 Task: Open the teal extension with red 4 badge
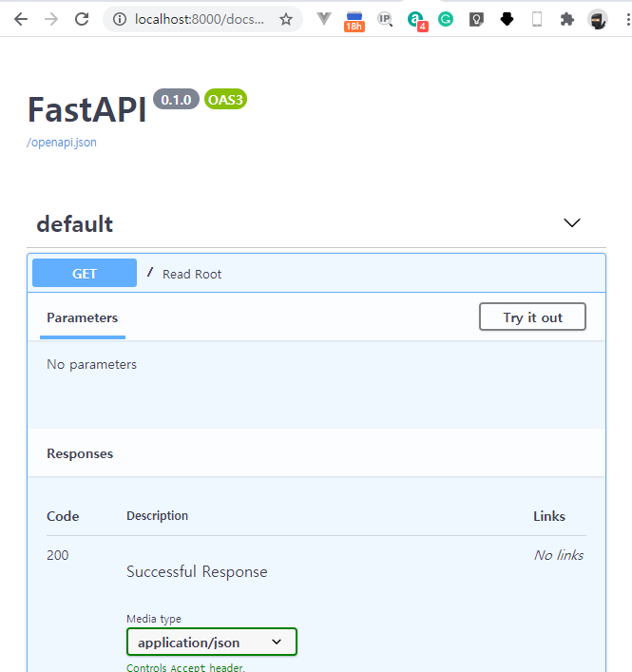click(x=417, y=21)
